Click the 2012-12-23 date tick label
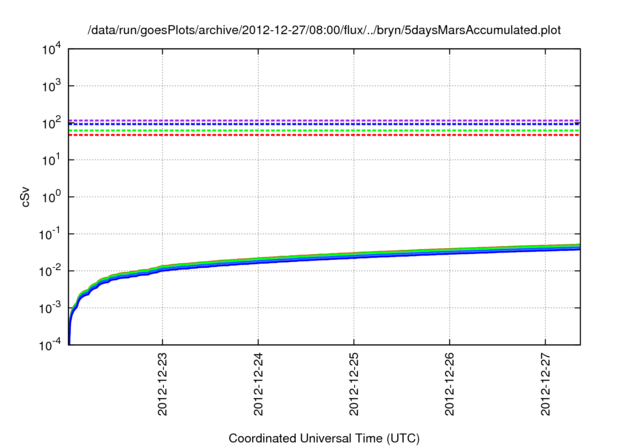The width and height of the screenshot is (640, 448). coord(162,385)
